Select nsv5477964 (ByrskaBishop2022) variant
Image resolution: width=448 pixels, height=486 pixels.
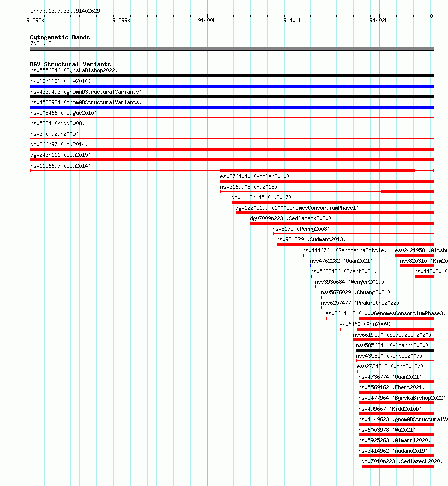[402, 397]
